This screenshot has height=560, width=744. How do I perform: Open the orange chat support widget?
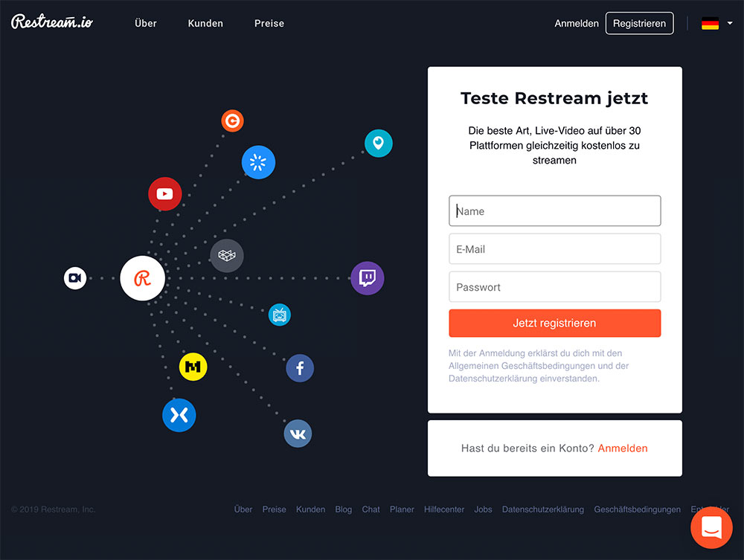(x=711, y=527)
